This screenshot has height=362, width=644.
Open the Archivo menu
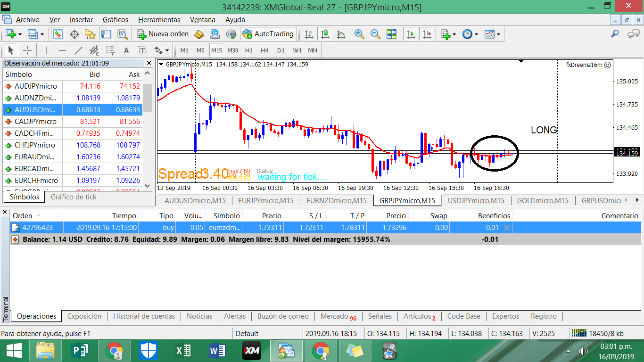[x=28, y=20]
